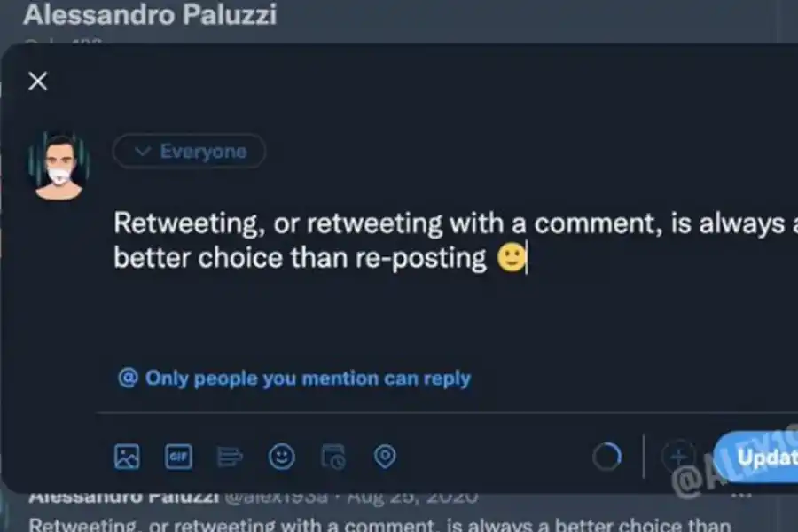Open the emoji picker
798x532 pixels.
coord(281,457)
